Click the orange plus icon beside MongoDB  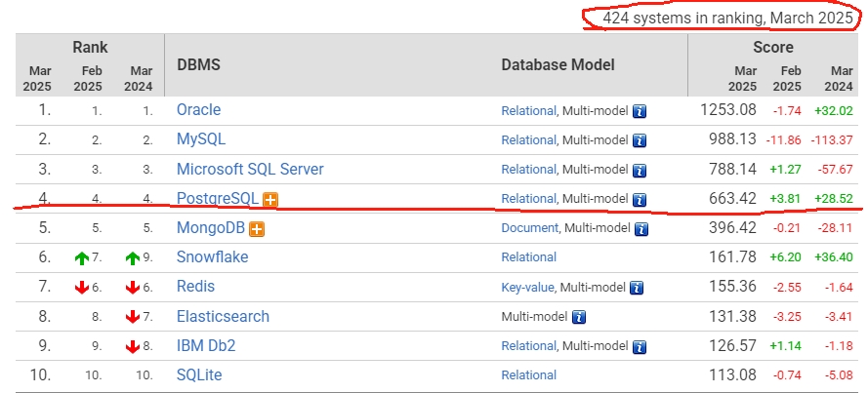click(257, 229)
